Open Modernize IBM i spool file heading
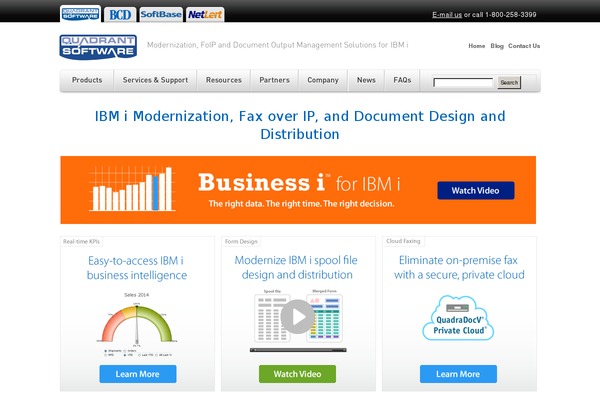Screen dimensions: 600x400 coord(297,268)
